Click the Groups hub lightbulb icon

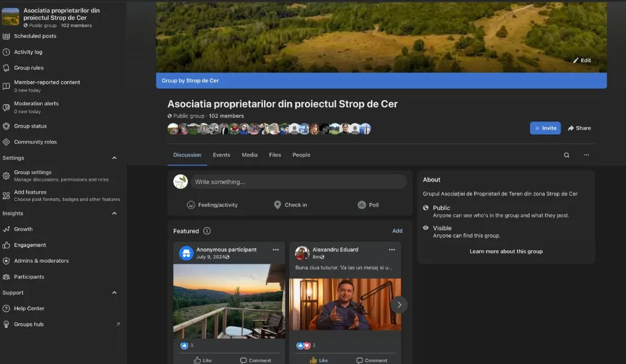pos(6,324)
